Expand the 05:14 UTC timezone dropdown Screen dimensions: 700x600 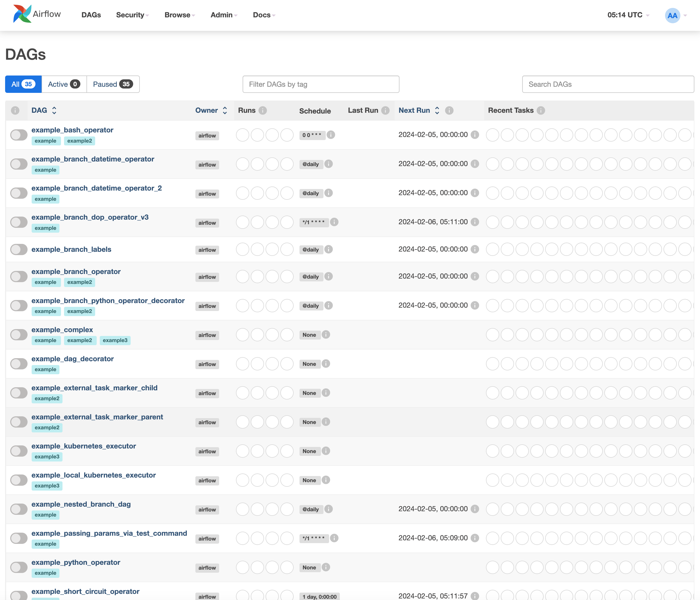click(628, 15)
